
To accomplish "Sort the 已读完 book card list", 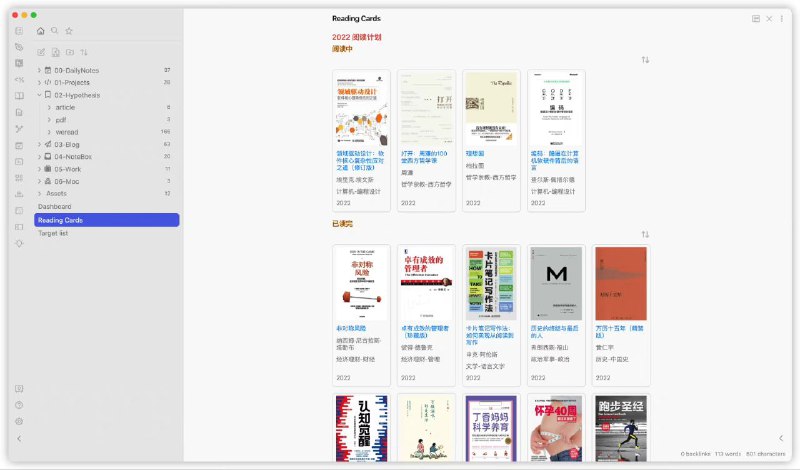I will tap(645, 234).
